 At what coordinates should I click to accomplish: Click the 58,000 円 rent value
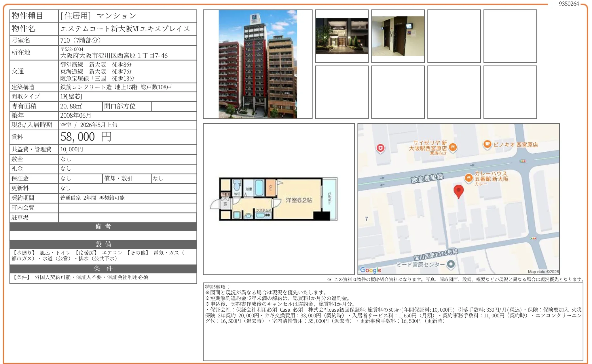pyautogui.click(x=86, y=137)
